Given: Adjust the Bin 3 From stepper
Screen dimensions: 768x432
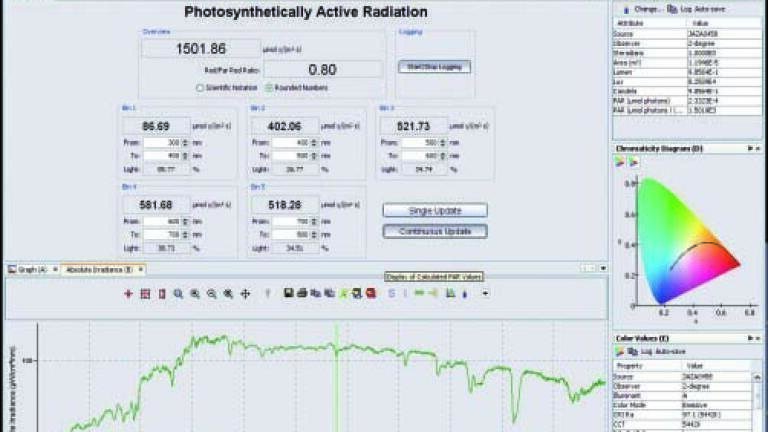Looking at the screenshot, I should pyautogui.click(x=443, y=143).
